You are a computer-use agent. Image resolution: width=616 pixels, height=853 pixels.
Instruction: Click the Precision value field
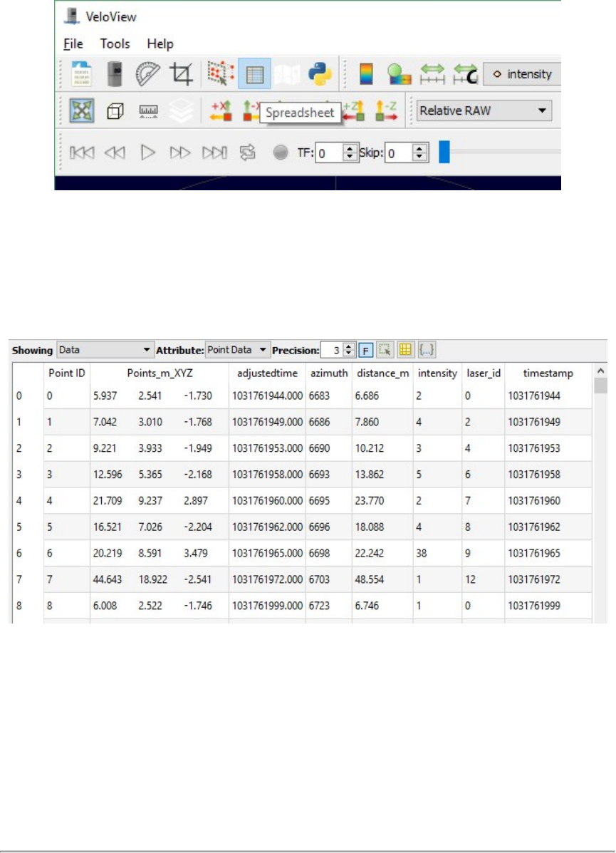[332, 350]
